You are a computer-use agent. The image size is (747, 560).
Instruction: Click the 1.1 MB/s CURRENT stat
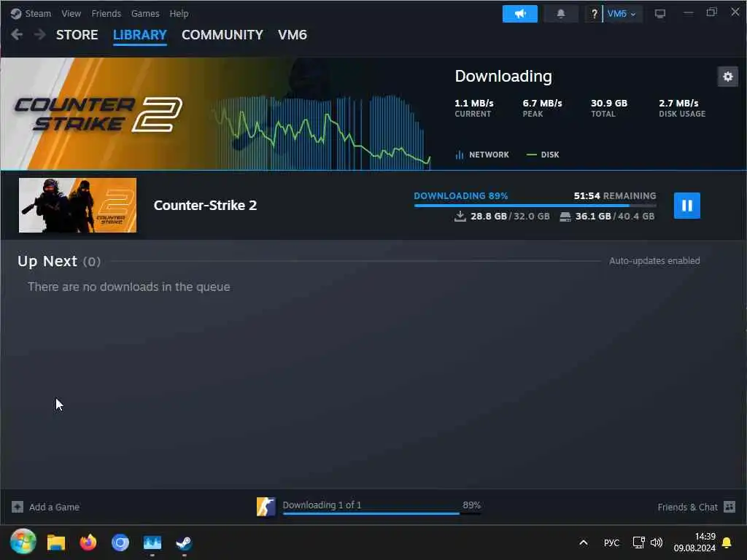click(x=474, y=108)
